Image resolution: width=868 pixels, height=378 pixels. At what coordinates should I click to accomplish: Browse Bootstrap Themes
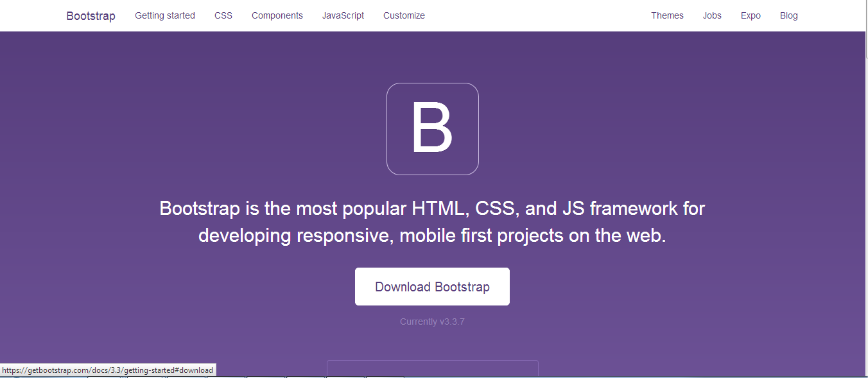pos(667,15)
